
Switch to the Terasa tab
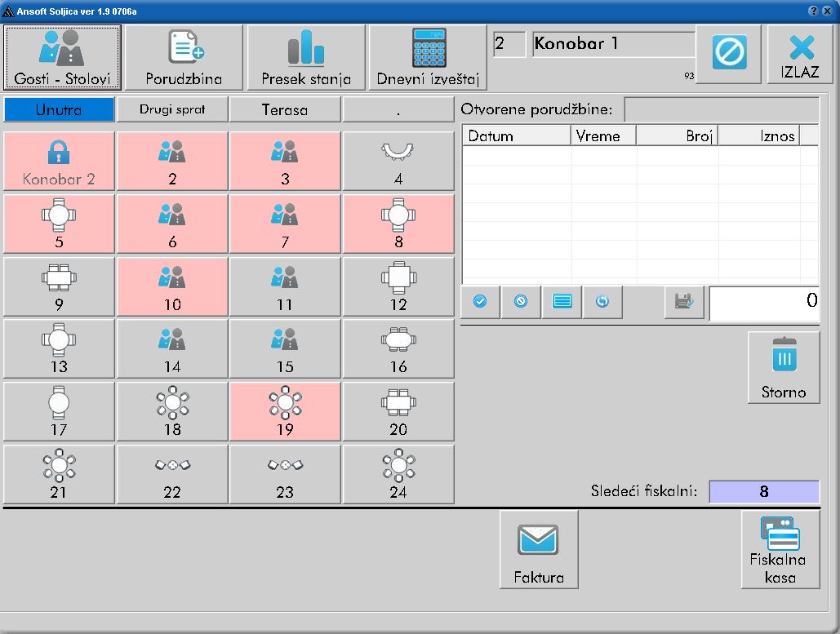[285, 109]
